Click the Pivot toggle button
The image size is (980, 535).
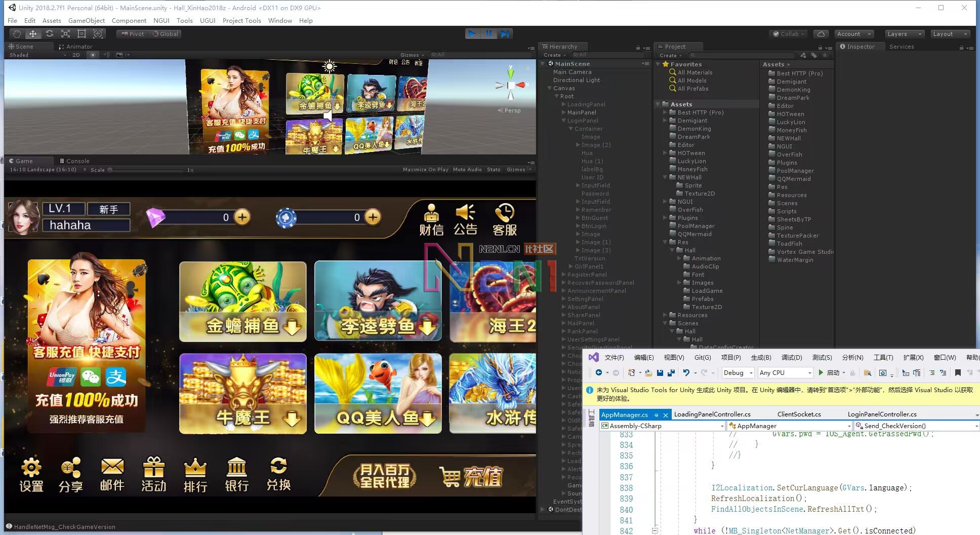133,34
